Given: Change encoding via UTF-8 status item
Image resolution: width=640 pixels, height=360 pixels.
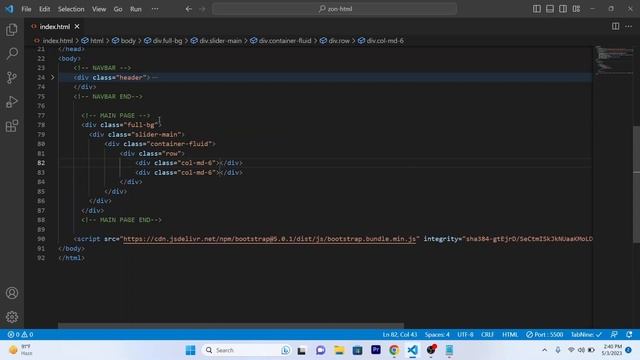Looking at the screenshot, I should (x=465, y=334).
